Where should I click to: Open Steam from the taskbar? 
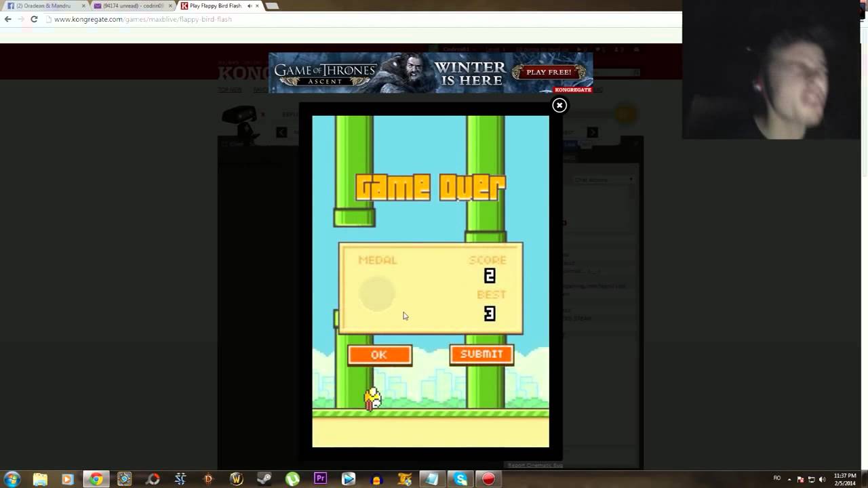(264, 479)
